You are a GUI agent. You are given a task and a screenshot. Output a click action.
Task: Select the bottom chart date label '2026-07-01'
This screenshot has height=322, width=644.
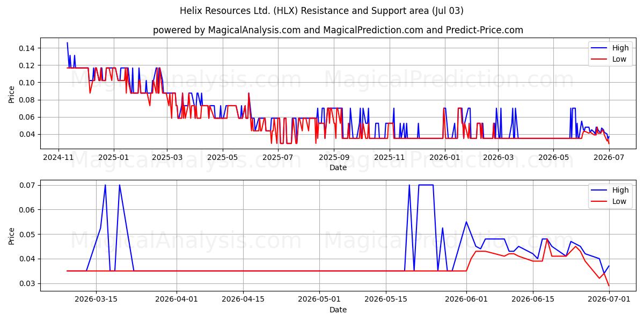pos(609,299)
